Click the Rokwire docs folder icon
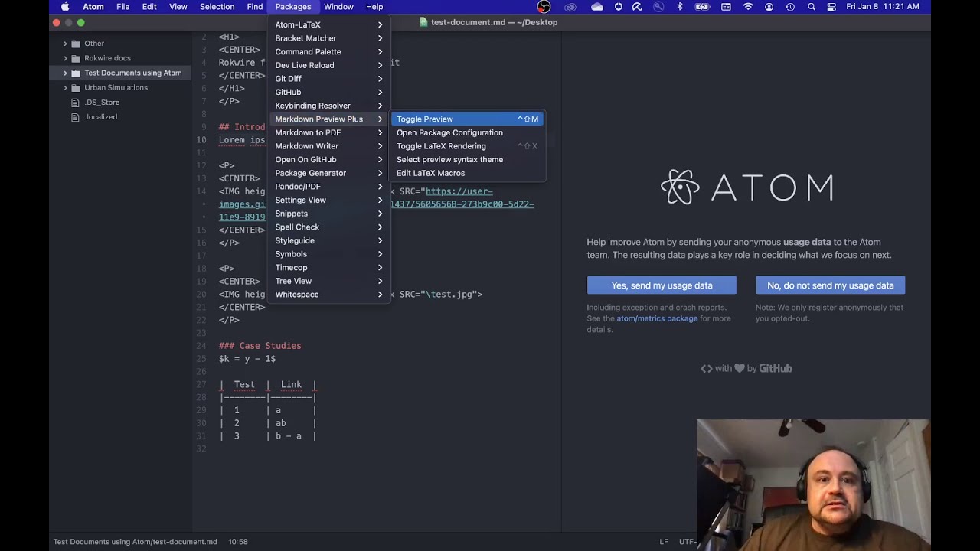This screenshot has width=980, height=551. (x=76, y=58)
